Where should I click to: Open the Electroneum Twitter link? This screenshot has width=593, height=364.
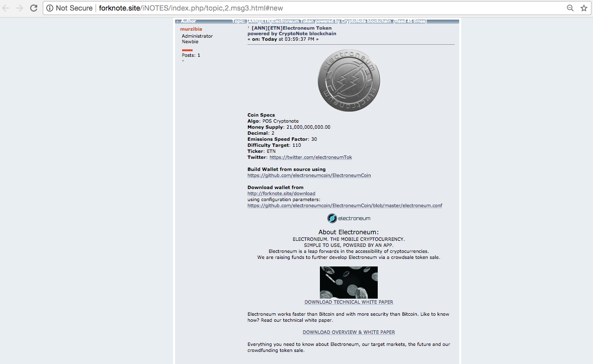pos(311,157)
